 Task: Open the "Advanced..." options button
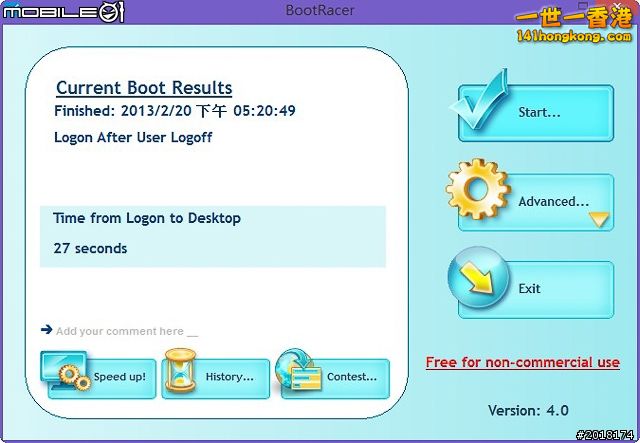pyautogui.click(x=552, y=202)
